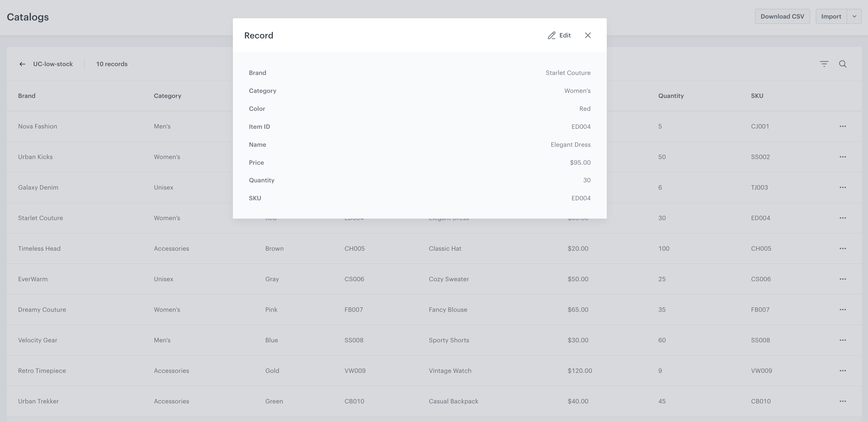Close the Record dialog
The width and height of the screenshot is (868, 422).
pyautogui.click(x=588, y=35)
